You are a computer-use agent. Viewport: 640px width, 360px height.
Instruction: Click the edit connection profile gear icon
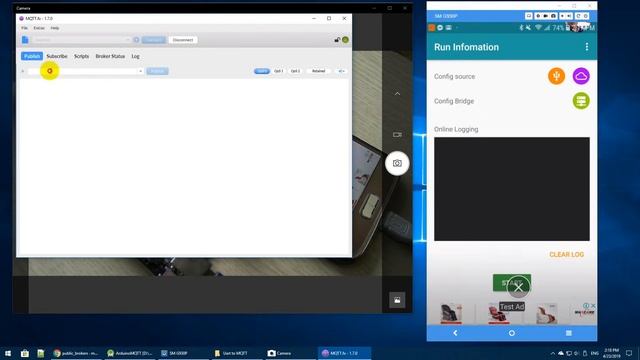136,40
